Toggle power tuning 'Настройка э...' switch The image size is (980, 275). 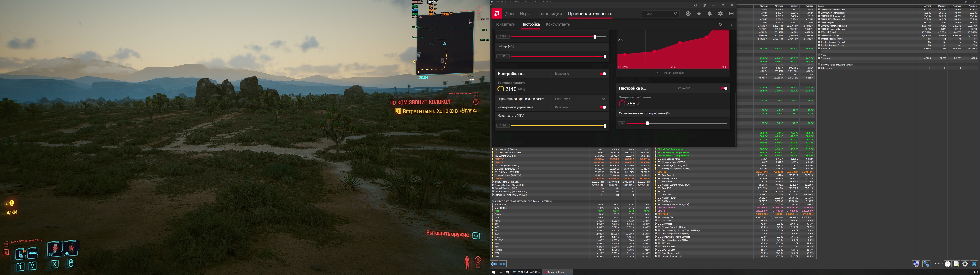point(724,88)
